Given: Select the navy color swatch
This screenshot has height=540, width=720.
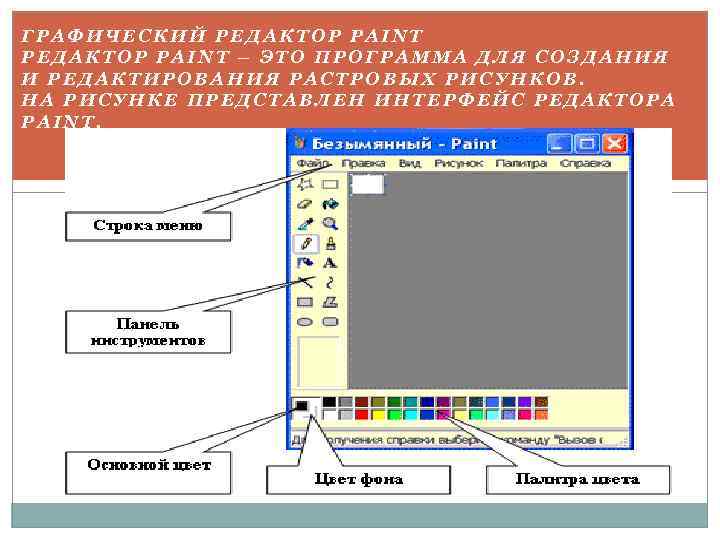Looking at the screenshot, I should (427, 402).
